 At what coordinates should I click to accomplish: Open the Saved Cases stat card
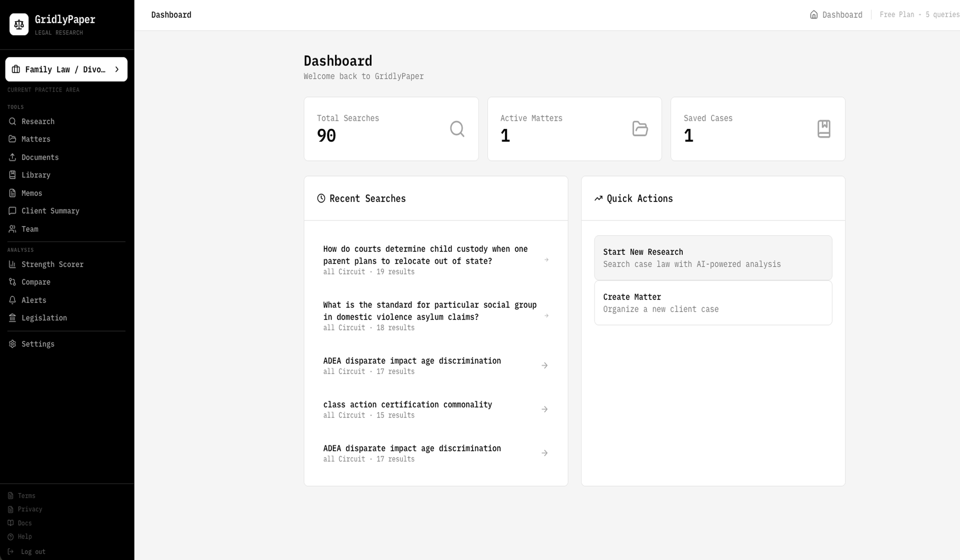pyautogui.click(x=758, y=129)
